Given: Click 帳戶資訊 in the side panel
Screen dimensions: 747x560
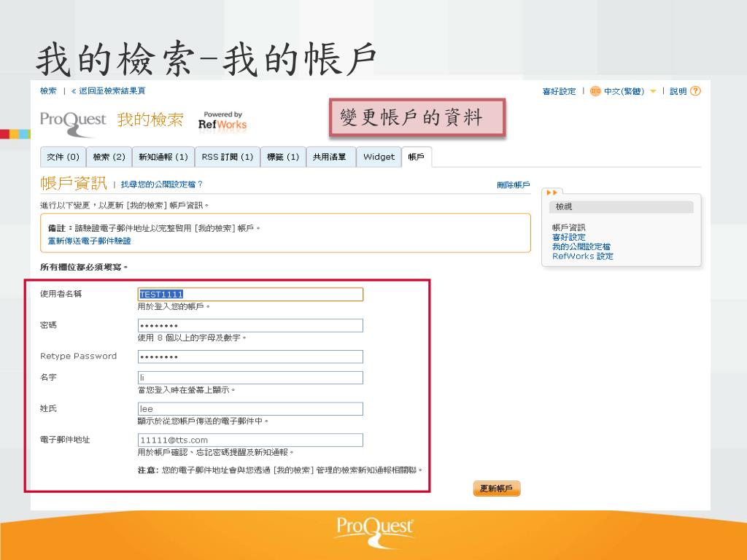Looking at the screenshot, I should coord(569,227).
